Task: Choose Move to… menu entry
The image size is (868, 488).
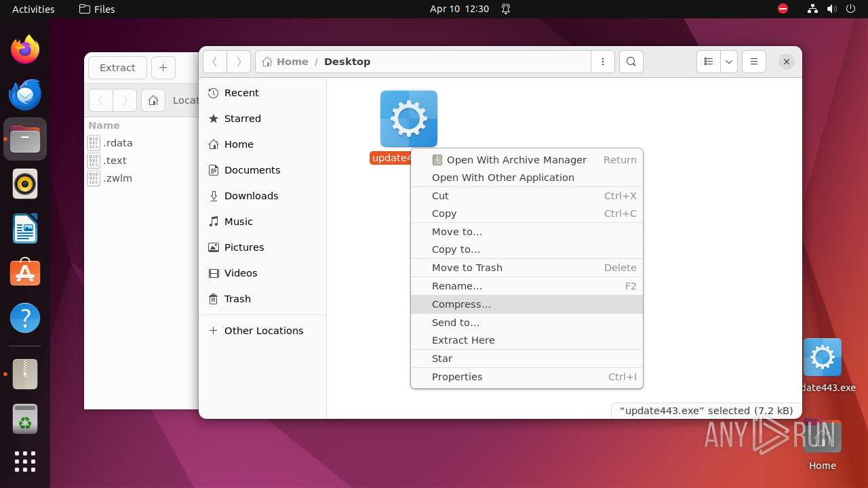Action: tap(527, 232)
